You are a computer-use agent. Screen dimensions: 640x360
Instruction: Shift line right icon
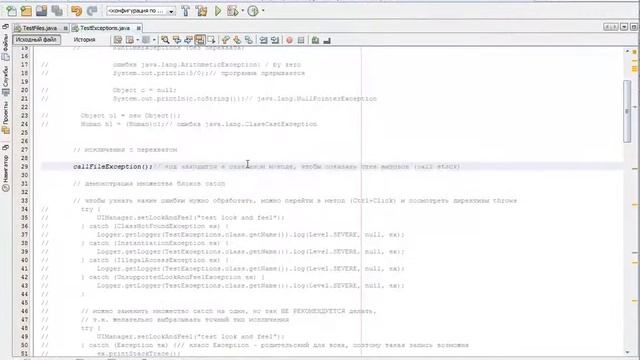pyautogui.click(x=276, y=40)
